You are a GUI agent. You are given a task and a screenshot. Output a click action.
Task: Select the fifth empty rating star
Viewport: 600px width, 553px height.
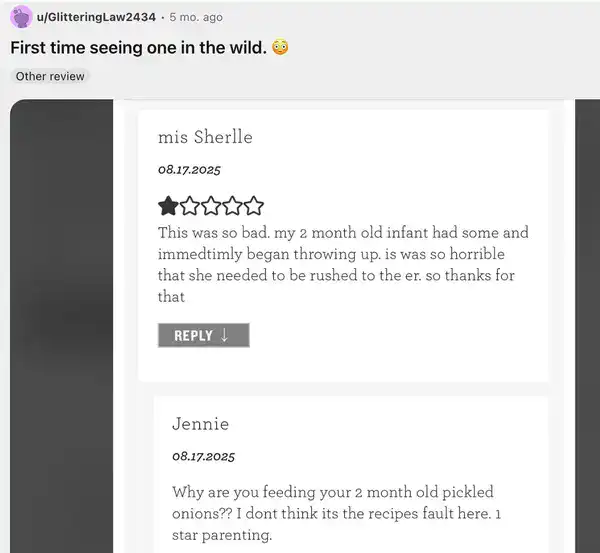coord(253,206)
